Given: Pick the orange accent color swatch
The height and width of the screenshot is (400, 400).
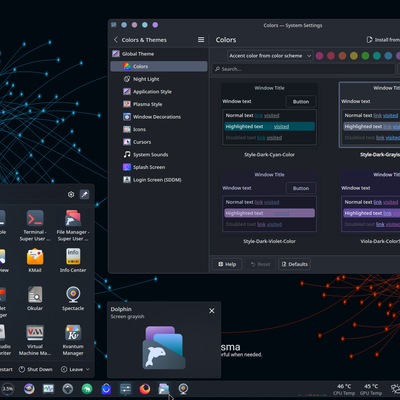Looking at the screenshot, I should click(x=342, y=56).
